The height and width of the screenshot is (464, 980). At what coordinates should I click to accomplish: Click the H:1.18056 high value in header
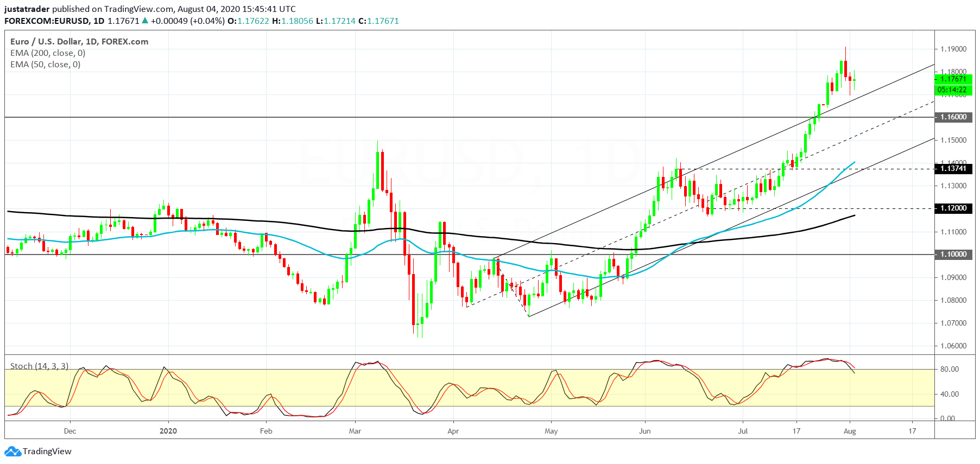(x=292, y=21)
